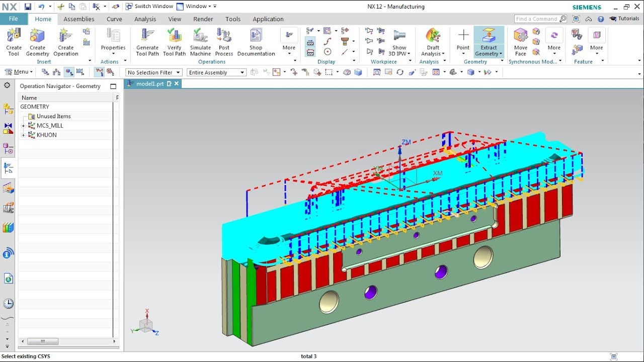Switch to the Analysis tab
The image size is (644, 362).
point(145,19)
